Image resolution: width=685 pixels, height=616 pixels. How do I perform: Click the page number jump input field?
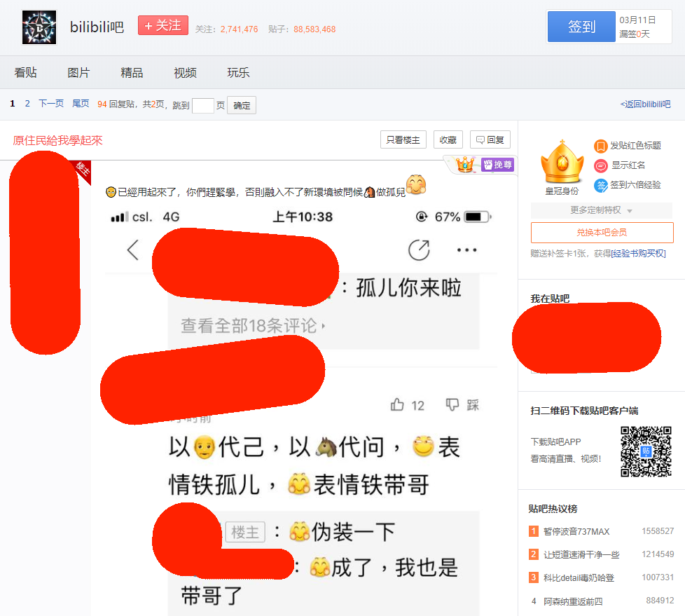click(x=202, y=106)
